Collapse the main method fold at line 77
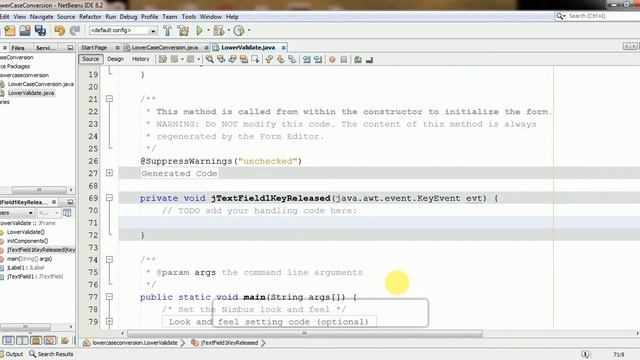This screenshot has height=360, width=640. pos(109,297)
